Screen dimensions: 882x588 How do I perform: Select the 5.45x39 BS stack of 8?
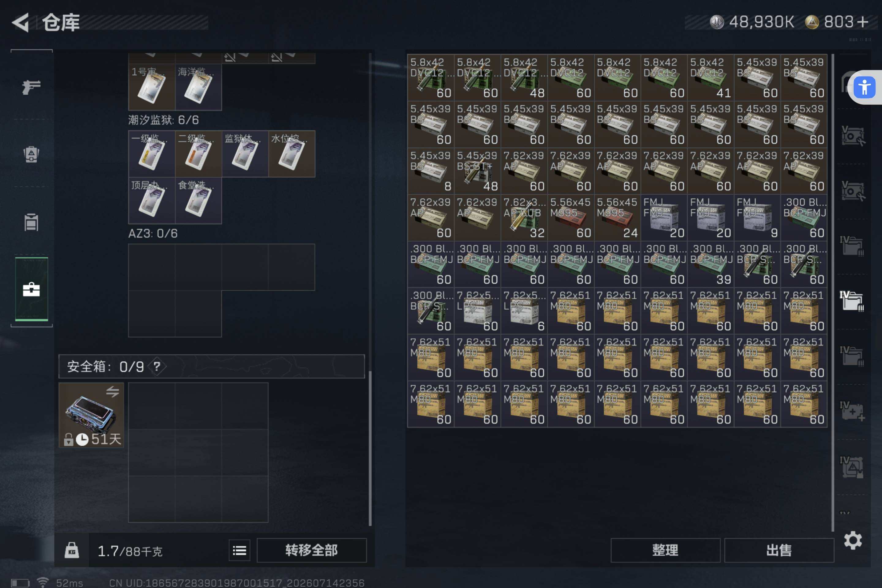coord(431,171)
